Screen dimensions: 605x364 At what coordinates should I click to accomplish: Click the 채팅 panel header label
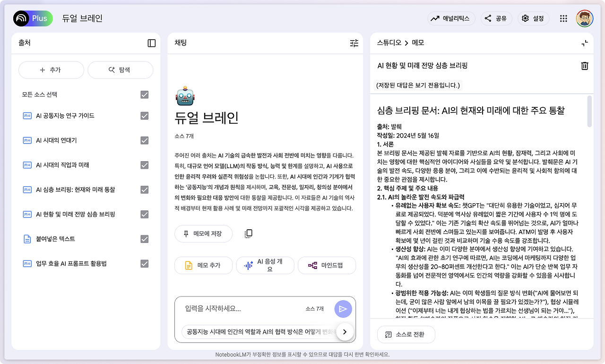point(181,43)
